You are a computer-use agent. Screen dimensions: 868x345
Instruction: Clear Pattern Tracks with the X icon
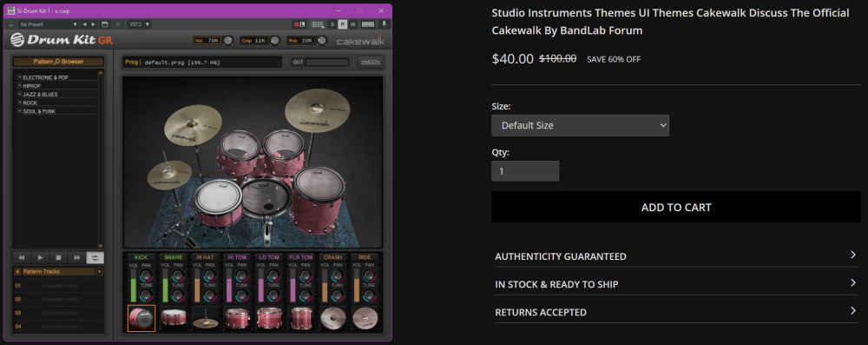[x=100, y=272]
